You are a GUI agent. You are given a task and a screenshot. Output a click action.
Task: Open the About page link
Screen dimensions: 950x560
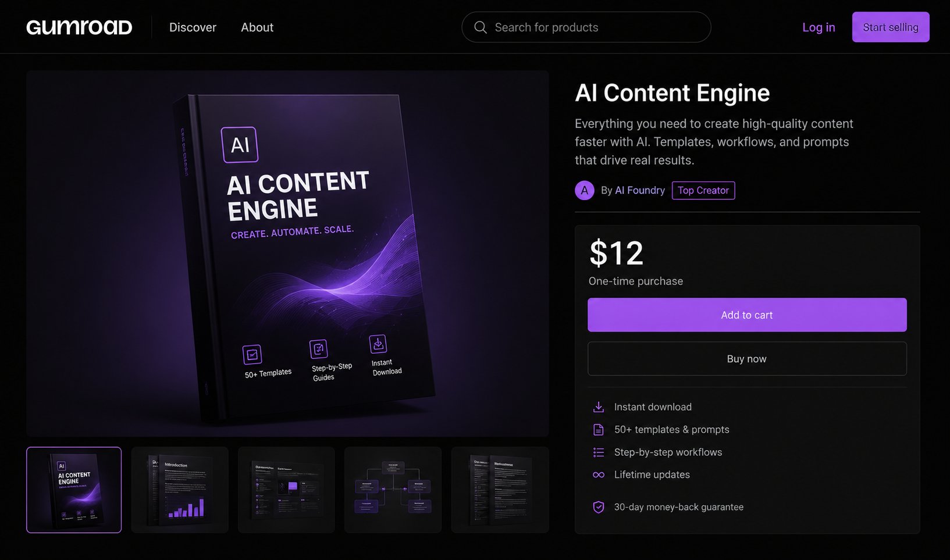(257, 27)
